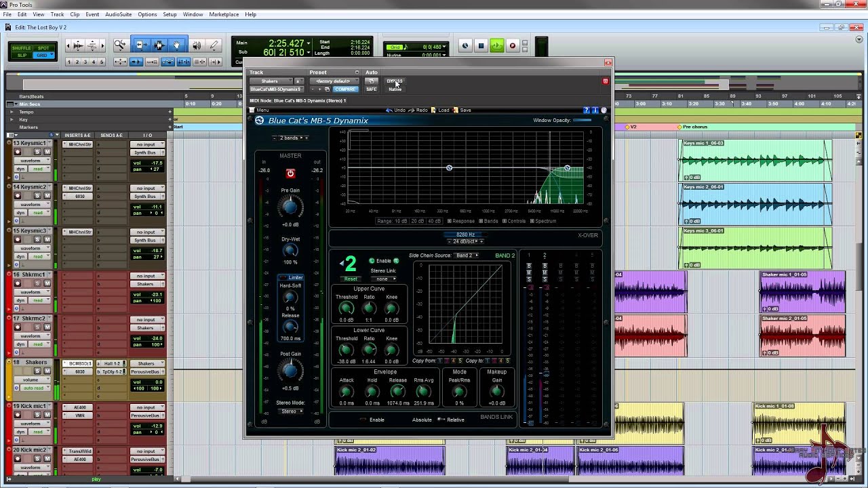Toggle the plugin BYPASS button
868x488 pixels.
click(x=395, y=81)
